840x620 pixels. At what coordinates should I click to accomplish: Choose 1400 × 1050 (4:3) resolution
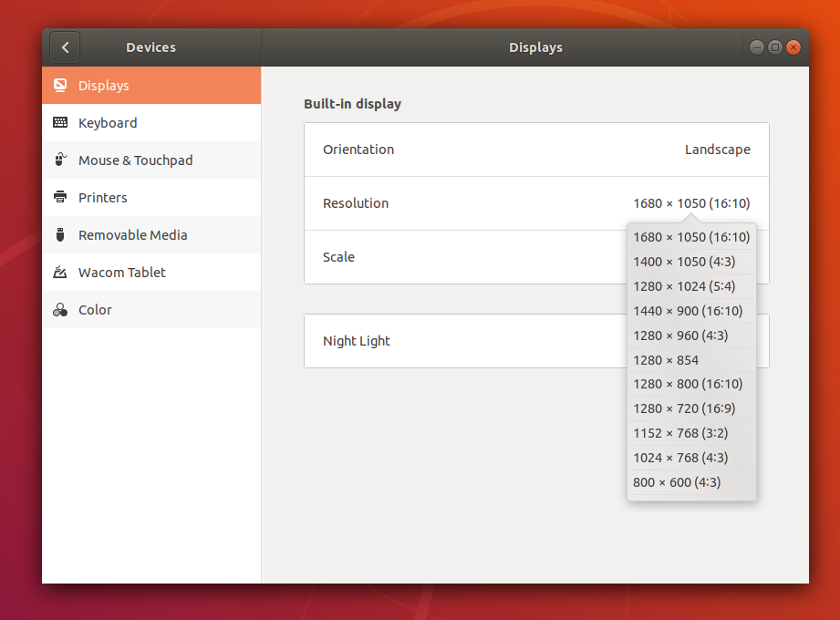click(x=691, y=262)
